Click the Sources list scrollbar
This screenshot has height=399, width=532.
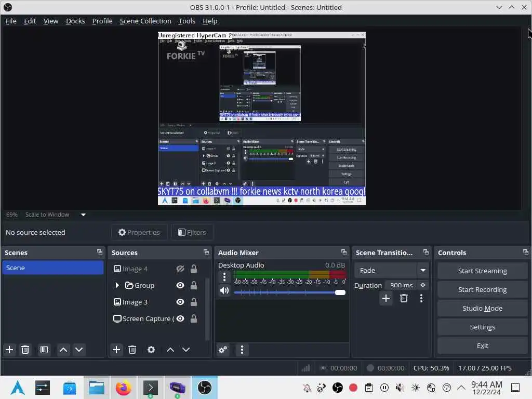coord(207,309)
